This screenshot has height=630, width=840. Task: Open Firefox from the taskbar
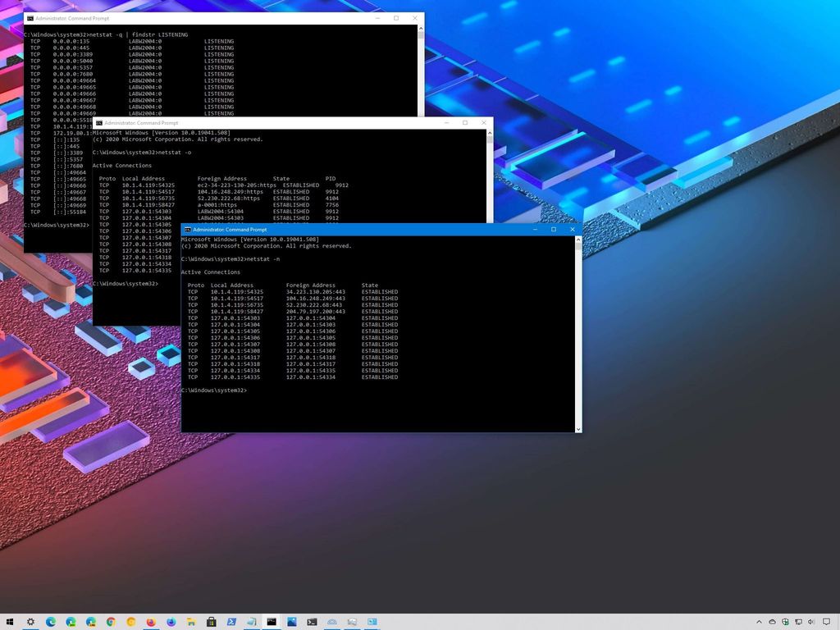151,622
